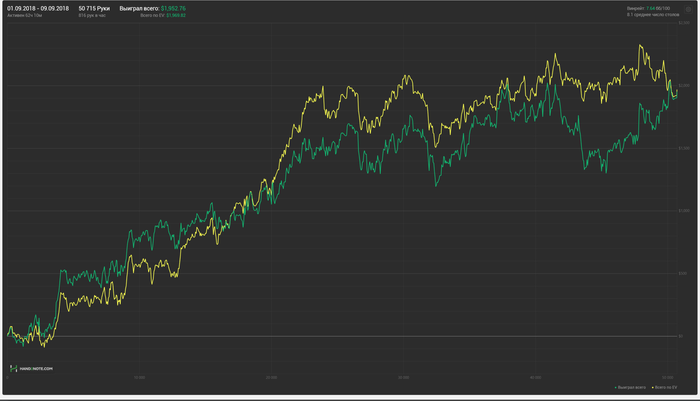Click the 'Активен 62ч 10м' label
Screen dimensions: 700x401
(25, 16)
